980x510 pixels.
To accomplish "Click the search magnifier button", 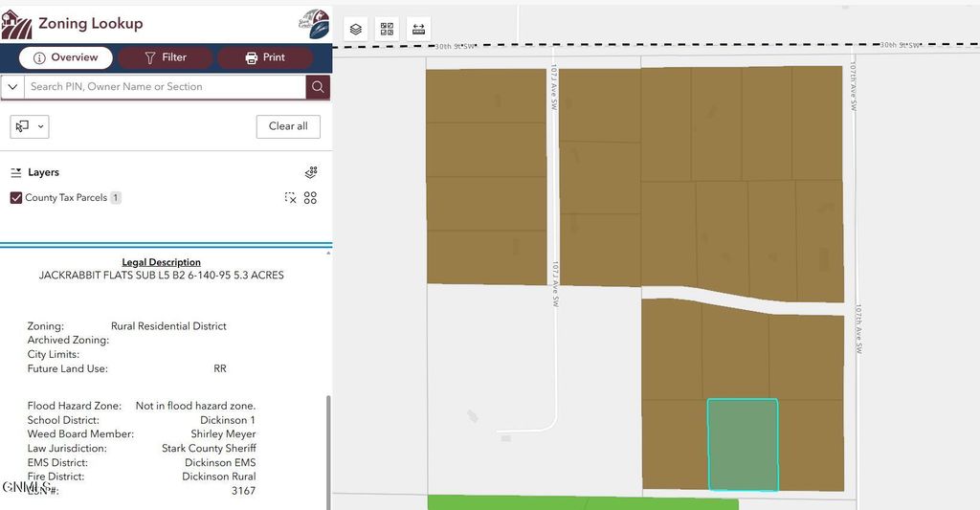I will click(319, 87).
